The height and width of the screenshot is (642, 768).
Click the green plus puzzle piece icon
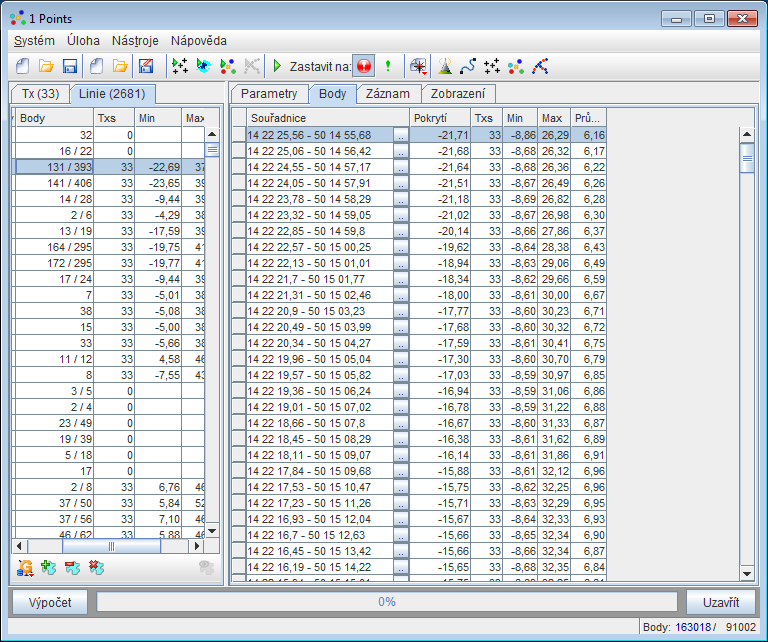(49, 568)
